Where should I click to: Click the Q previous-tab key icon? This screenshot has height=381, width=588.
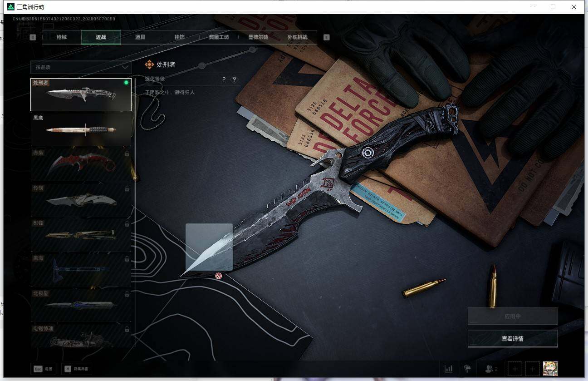(33, 37)
